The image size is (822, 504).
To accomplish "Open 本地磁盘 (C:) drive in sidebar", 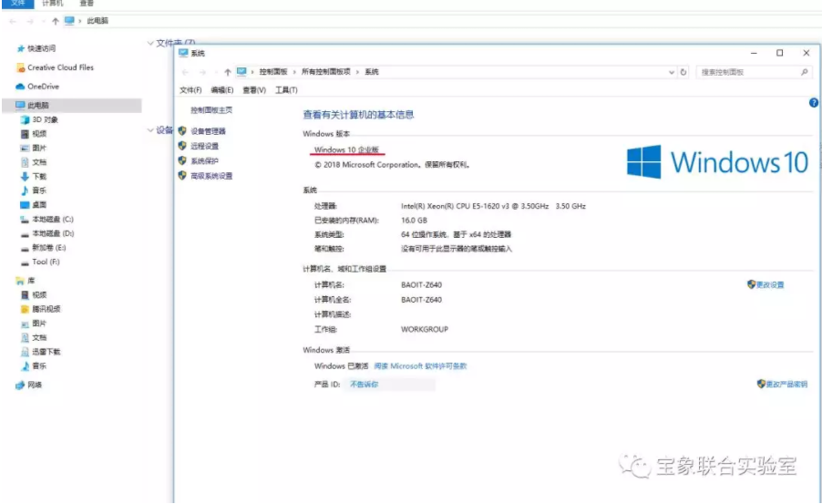I will click(53, 220).
